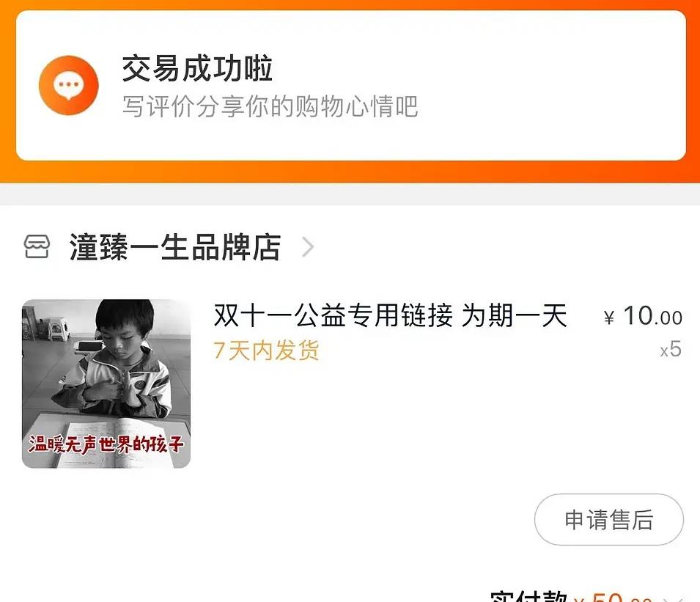Expand the shop chevron arrow after 品牌店
This screenshot has height=602, width=700.
308,247
